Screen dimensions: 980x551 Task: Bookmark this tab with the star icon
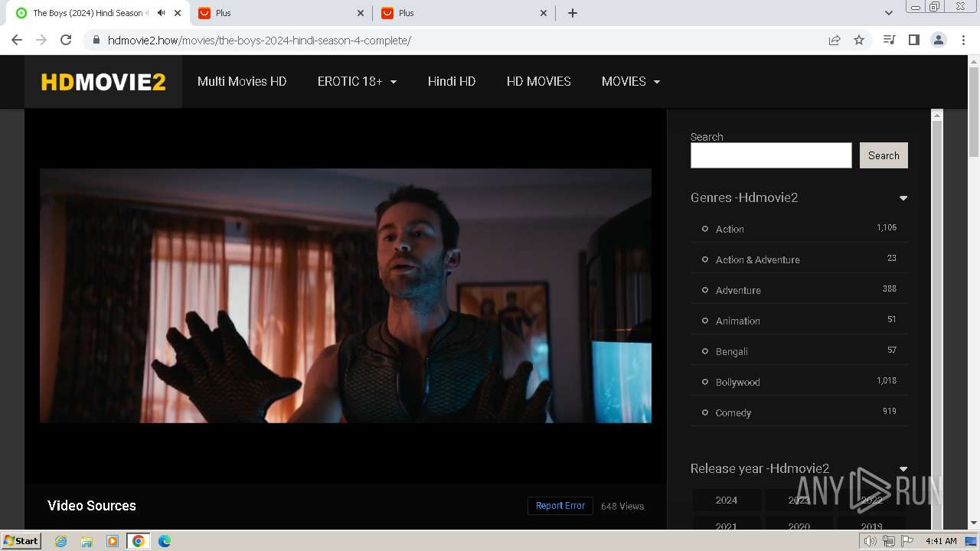[x=859, y=40]
